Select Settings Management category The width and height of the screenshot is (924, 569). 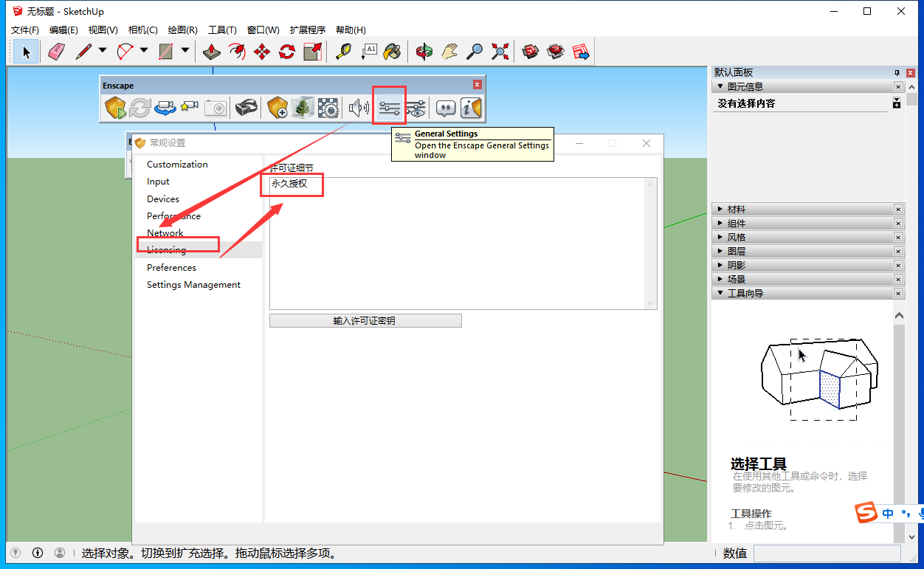pos(193,285)
